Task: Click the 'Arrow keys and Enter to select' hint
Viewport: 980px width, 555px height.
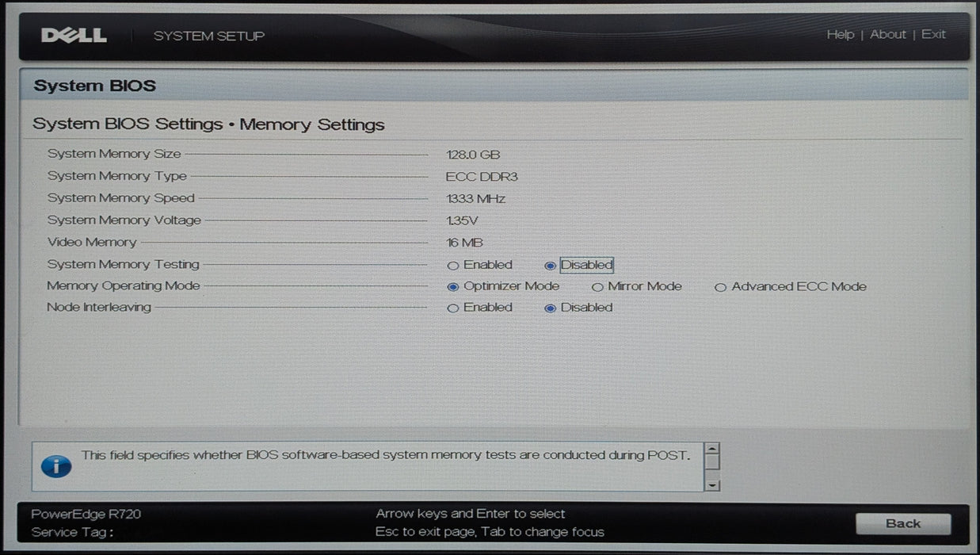Action: (x=471, y=514)
